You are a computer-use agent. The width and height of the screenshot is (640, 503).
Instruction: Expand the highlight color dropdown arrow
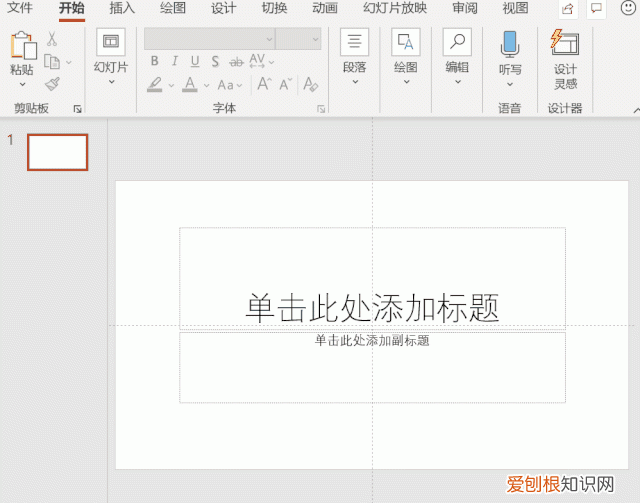coord(171,86)
